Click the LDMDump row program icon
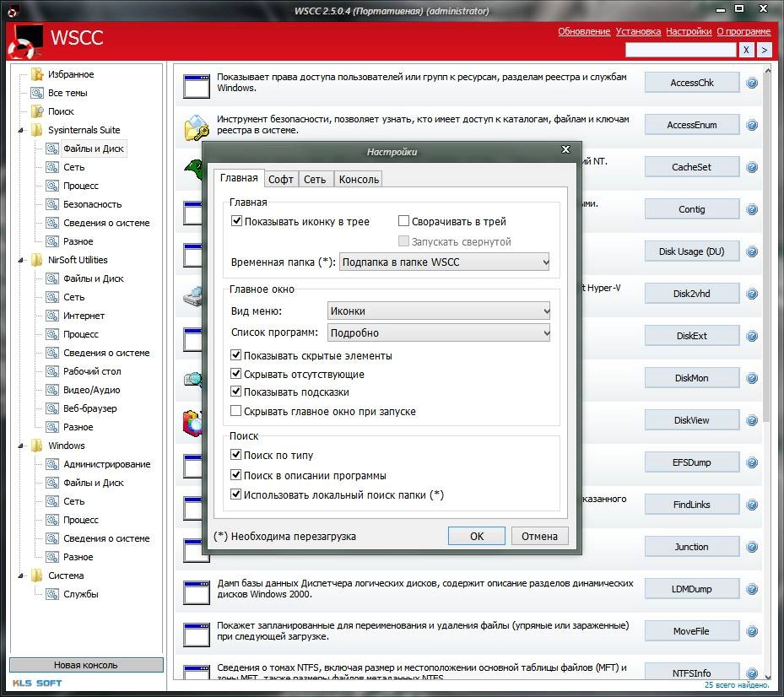 click(x=196, y=592)
